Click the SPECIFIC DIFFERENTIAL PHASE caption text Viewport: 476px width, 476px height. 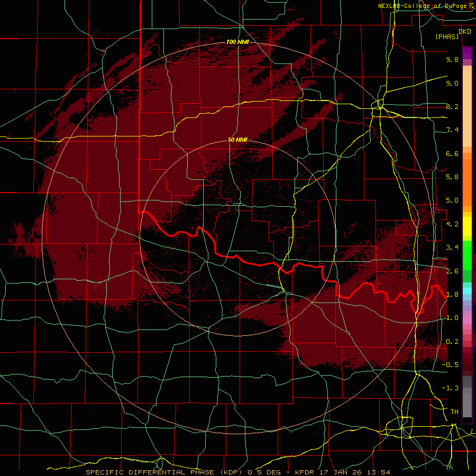150,472
